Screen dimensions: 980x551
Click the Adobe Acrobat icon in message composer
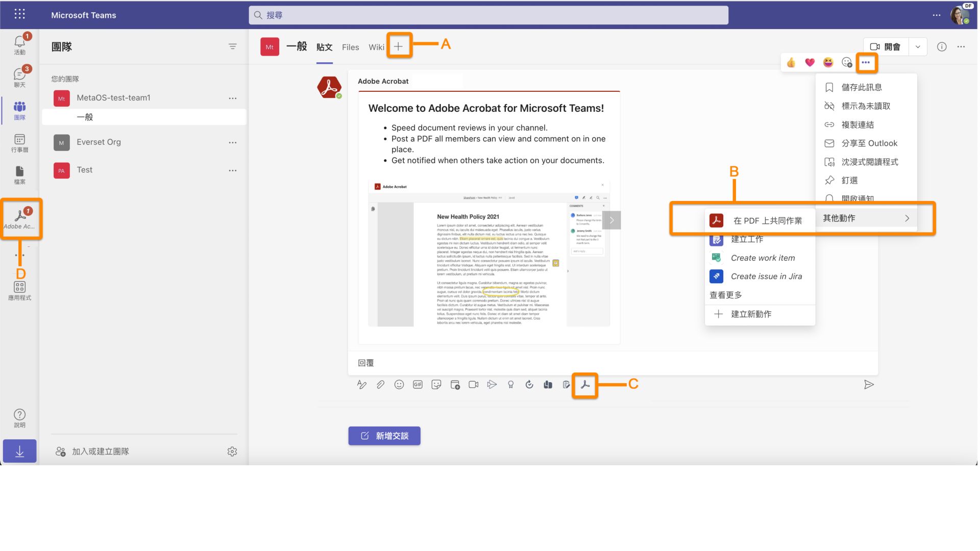pyautogui.click(x=583, y=384)
